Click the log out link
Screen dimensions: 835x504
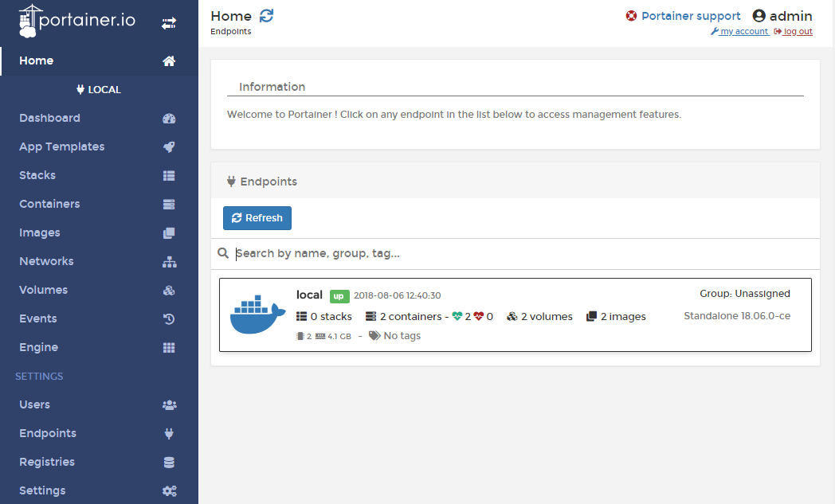797,32
